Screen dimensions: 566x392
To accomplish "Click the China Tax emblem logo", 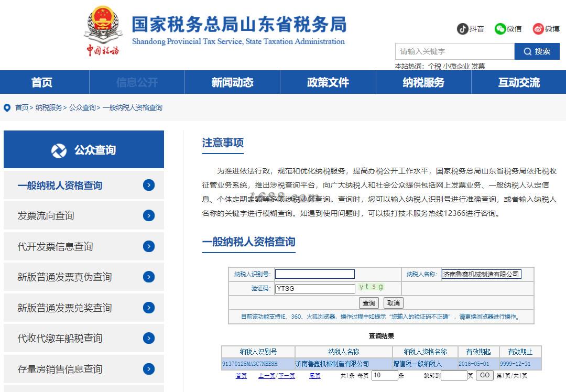I will coord(103,31).
